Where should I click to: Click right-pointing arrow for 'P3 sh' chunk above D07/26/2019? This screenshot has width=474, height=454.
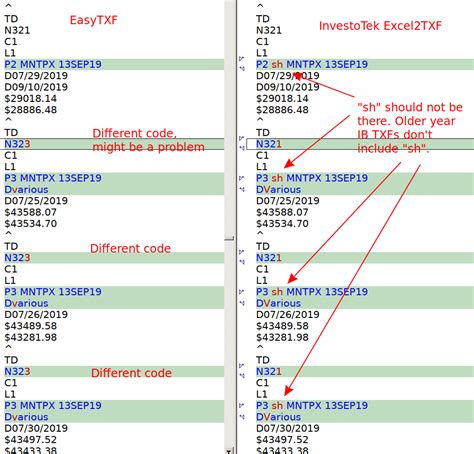[x=242, y=292]
